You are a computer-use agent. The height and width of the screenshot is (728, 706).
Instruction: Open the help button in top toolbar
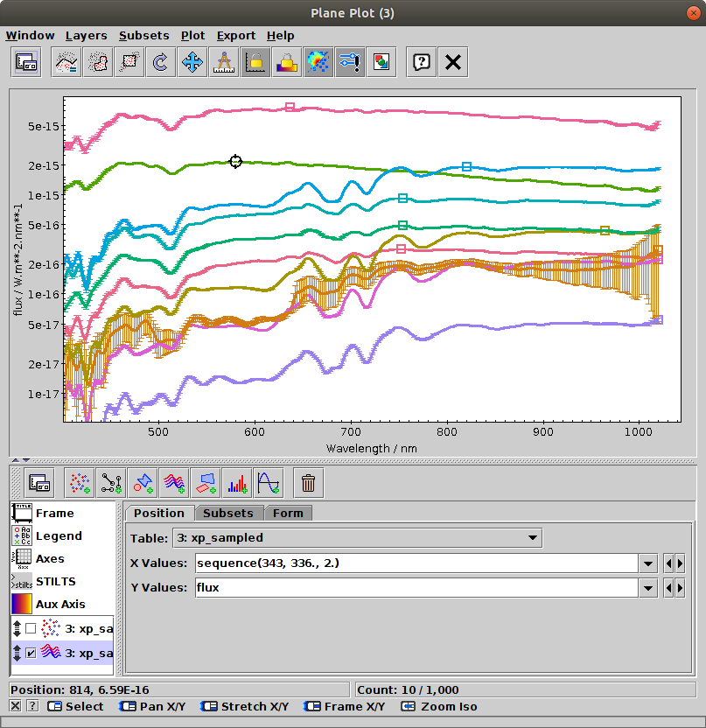coord(422,62)
